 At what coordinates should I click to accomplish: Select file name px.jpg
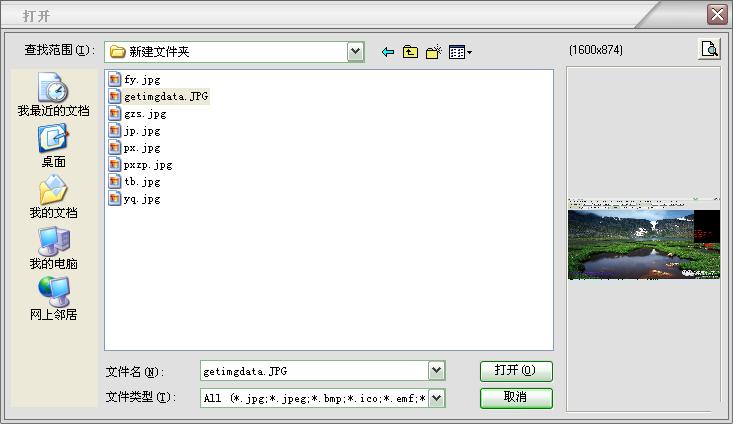click(142, 148)
